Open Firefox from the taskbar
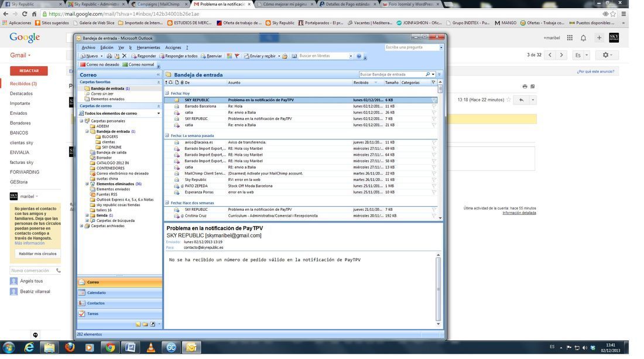Screen dimensions: 644x359 click(70, 347)
